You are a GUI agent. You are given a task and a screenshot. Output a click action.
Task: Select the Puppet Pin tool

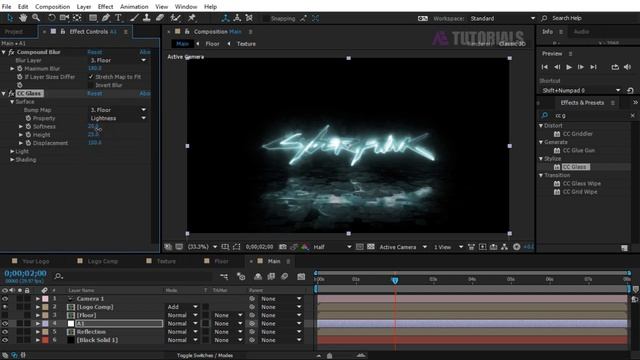click(x=192, y=18)
